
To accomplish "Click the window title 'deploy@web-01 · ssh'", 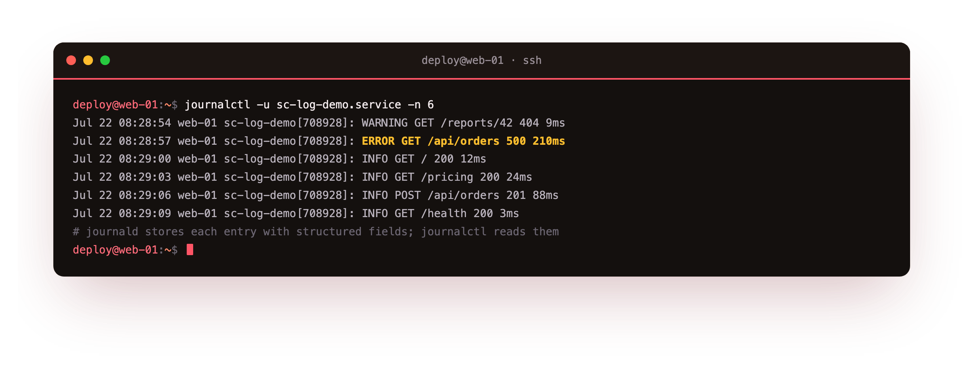I will (x=481, y=60).
